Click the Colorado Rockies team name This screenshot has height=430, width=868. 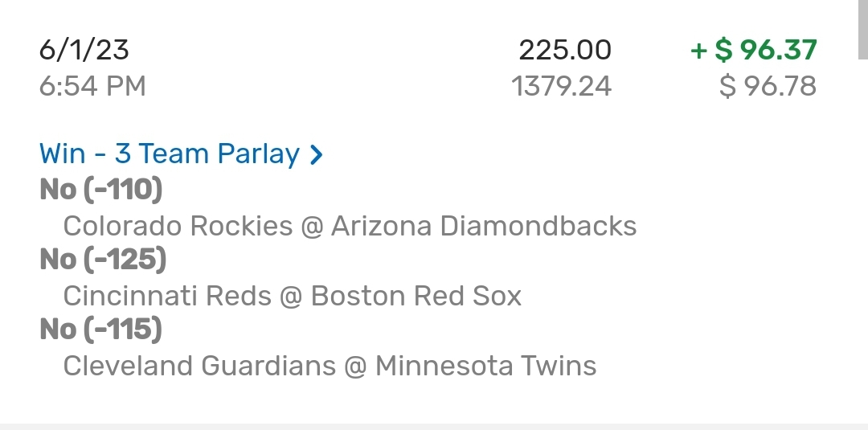tap(178, 226)
